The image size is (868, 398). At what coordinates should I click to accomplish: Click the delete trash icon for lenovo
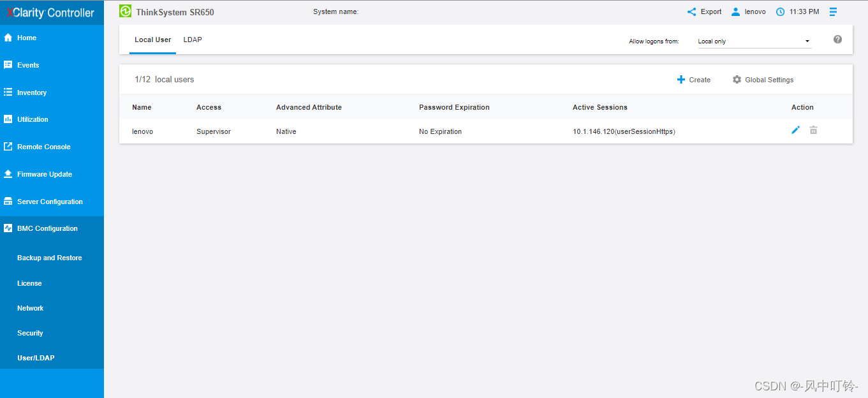814,130
